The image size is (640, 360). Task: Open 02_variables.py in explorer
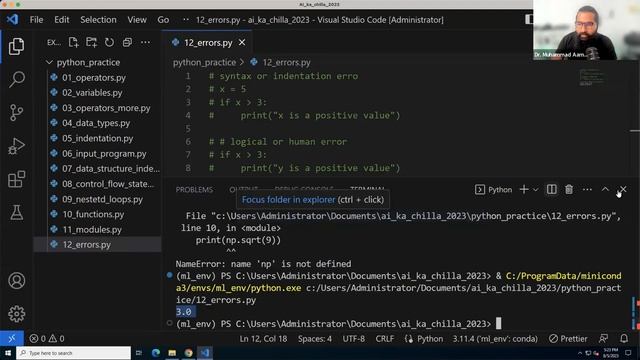coord(92,93)
